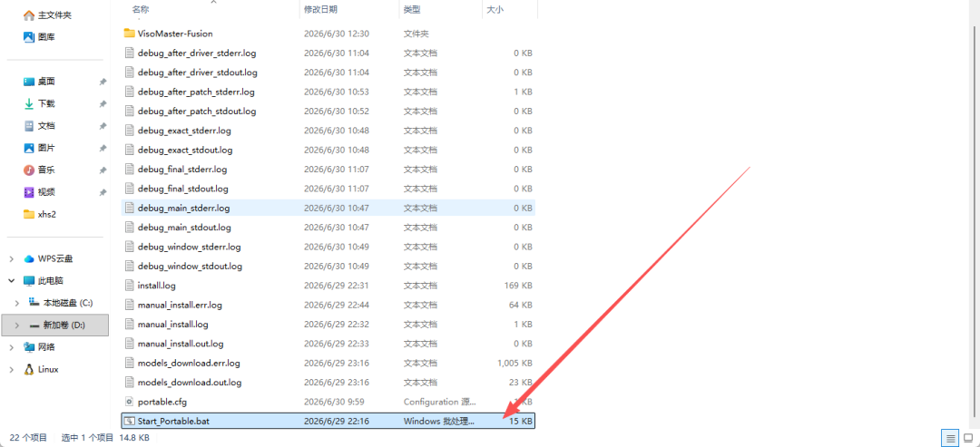
Task: Select debug_window_stderr.log file
Action: (x=328, y=247)
